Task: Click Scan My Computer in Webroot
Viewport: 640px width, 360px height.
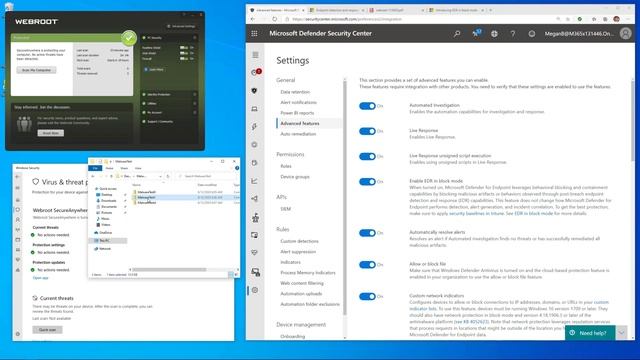Action: (x=36, y=70)
